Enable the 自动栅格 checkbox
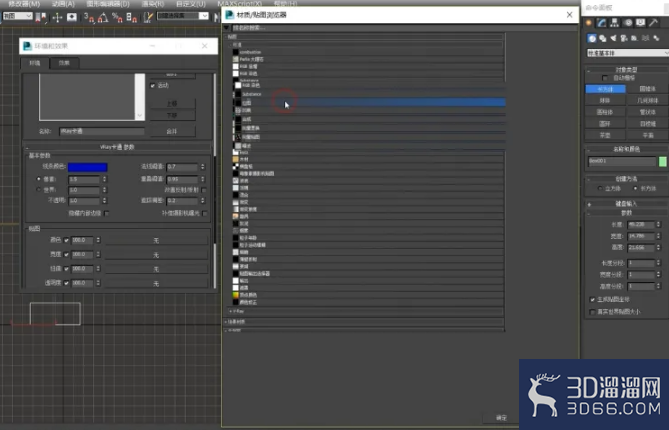669x430 pixels. point(605,78)
